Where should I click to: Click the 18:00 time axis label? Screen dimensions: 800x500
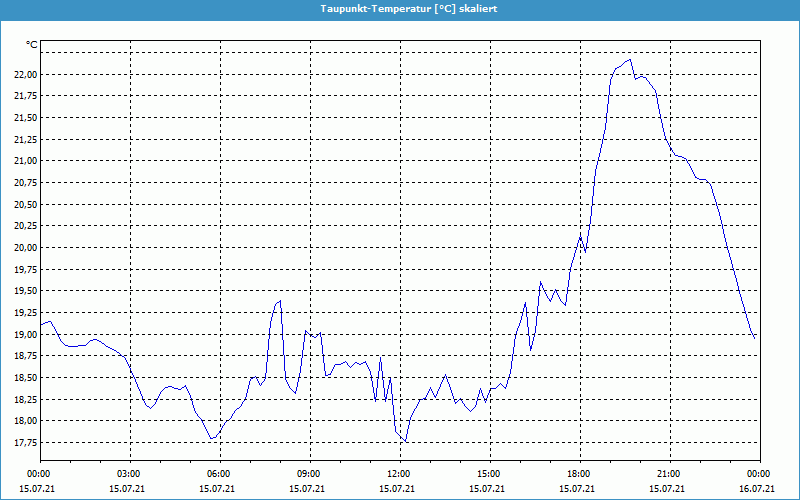point(578,474)
